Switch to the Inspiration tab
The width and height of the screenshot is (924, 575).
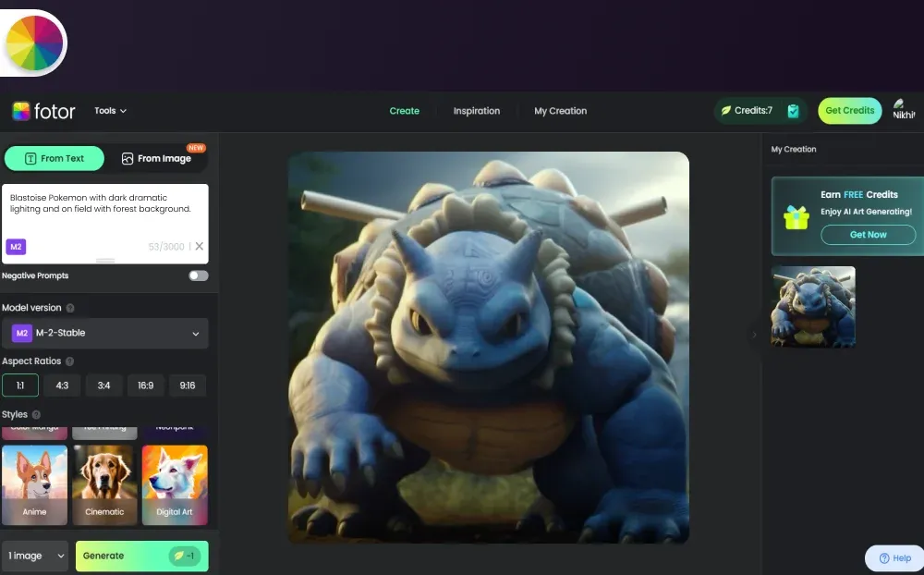[476, 111]
